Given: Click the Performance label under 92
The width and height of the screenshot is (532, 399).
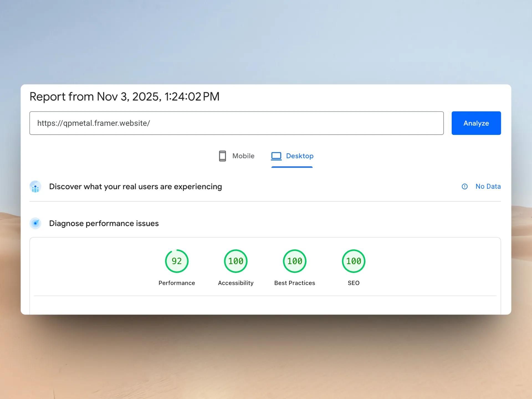Looking at the screenshot, I should 177,283.
